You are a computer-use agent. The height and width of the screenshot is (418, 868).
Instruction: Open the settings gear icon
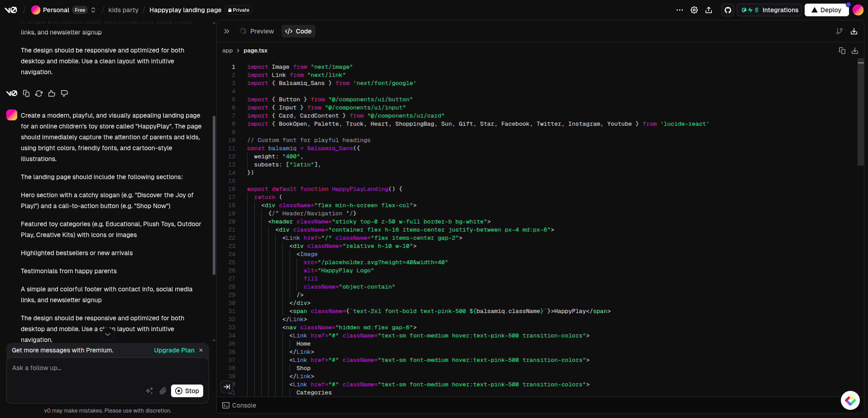point(694,10)
